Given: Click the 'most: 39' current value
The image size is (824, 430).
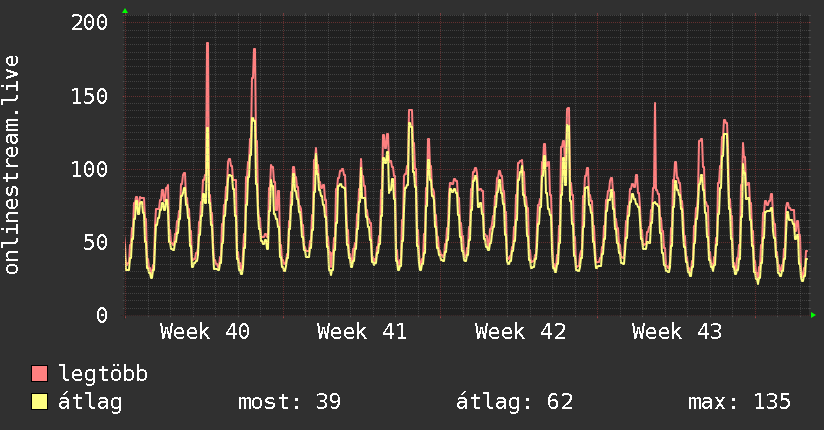Looking at the screenshot, I should coord(290,402).
